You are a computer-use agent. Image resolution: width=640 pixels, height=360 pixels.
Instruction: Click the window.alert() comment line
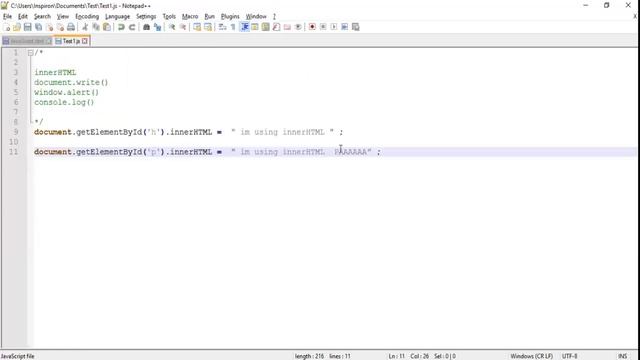pyautogui.click(x=66, y=92)
